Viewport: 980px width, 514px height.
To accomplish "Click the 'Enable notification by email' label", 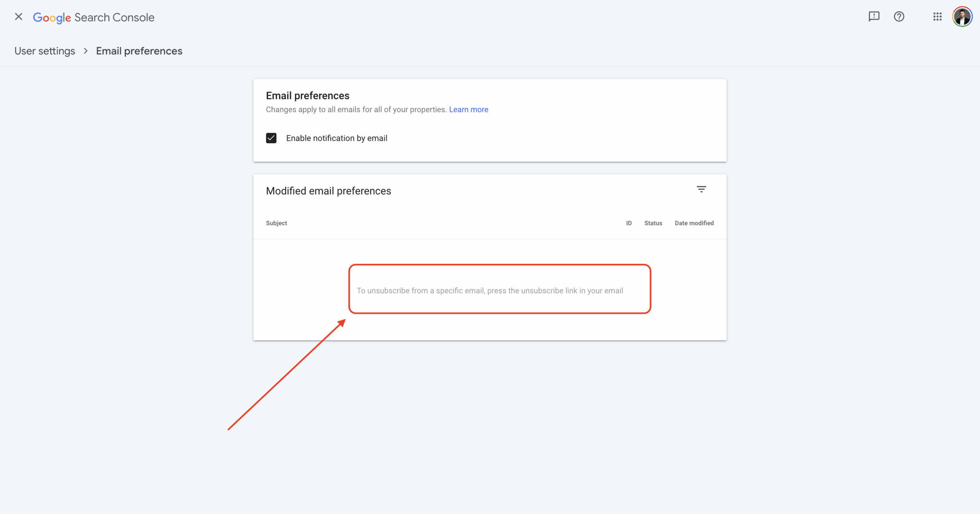I will point(336,138).
